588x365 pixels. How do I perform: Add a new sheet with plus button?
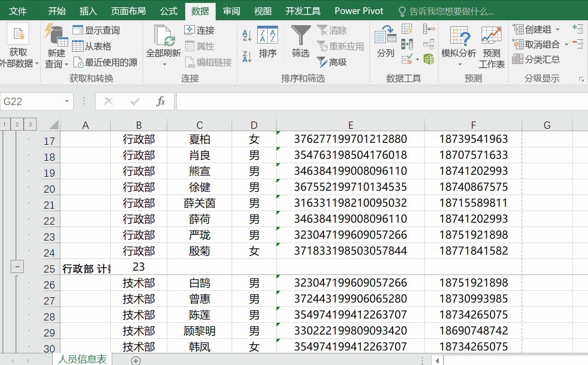click(x=136, y=360)
